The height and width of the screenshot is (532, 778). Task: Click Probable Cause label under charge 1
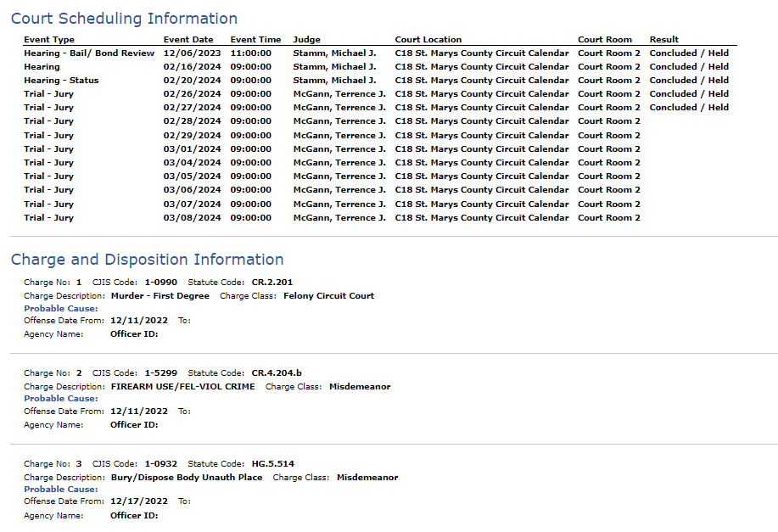(61, 309)
